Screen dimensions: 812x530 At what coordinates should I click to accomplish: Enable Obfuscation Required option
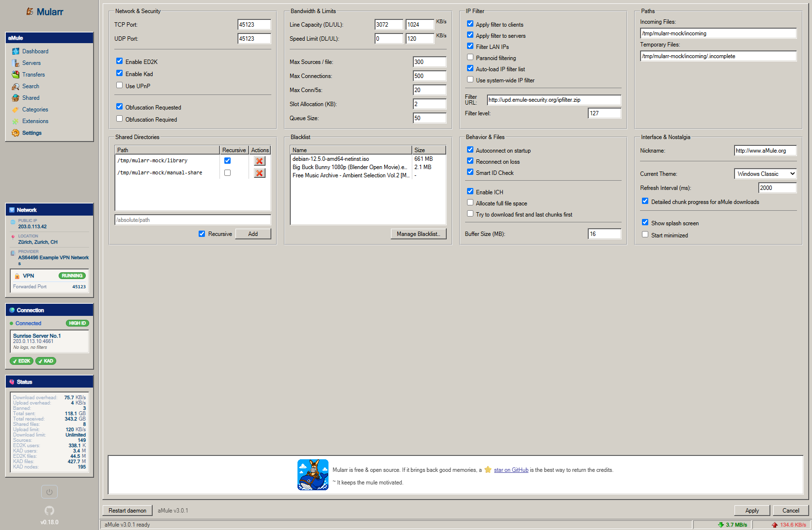click(x=119, y=119)
